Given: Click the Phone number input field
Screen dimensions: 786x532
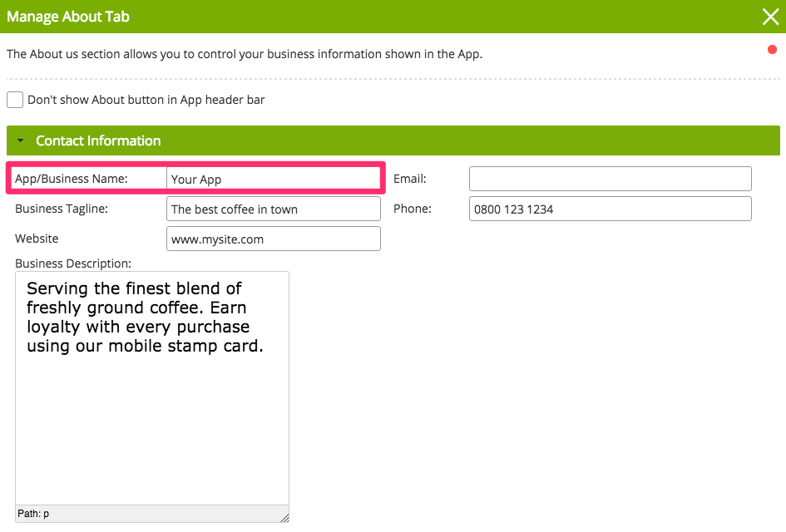Looking at the screenshot, I should [x=610, y=209].
